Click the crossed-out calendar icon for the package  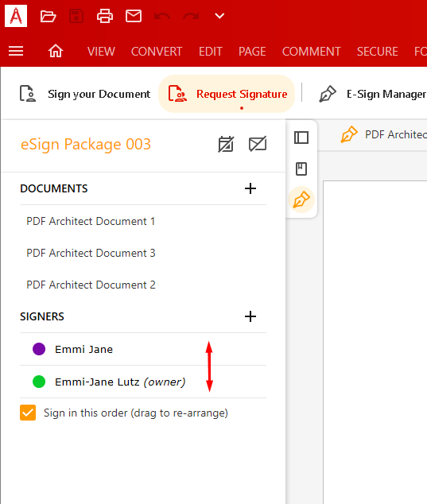coord(226,144)
